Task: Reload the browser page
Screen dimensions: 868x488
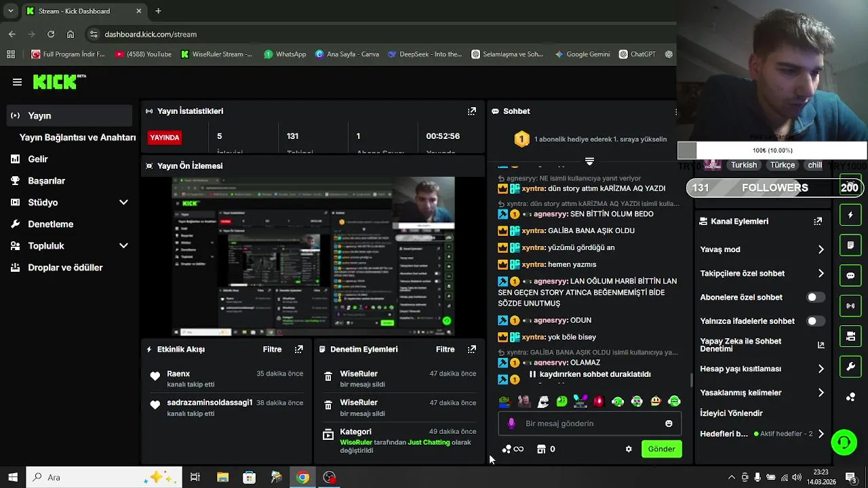Action: click(51, 34)
